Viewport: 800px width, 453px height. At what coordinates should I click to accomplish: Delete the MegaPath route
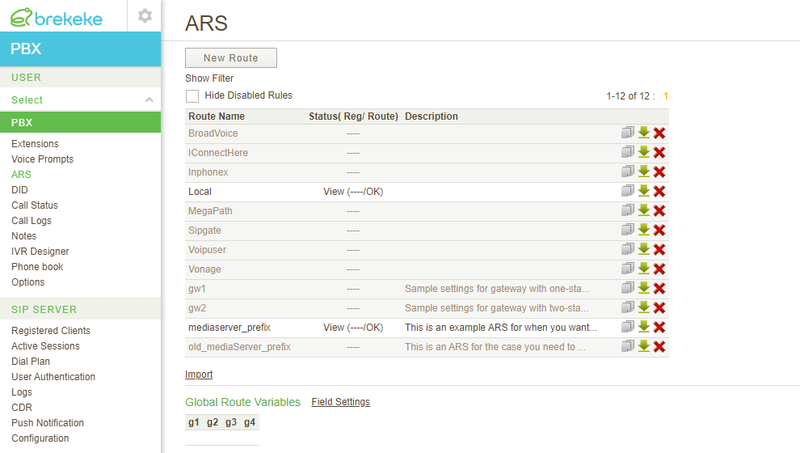659,211
